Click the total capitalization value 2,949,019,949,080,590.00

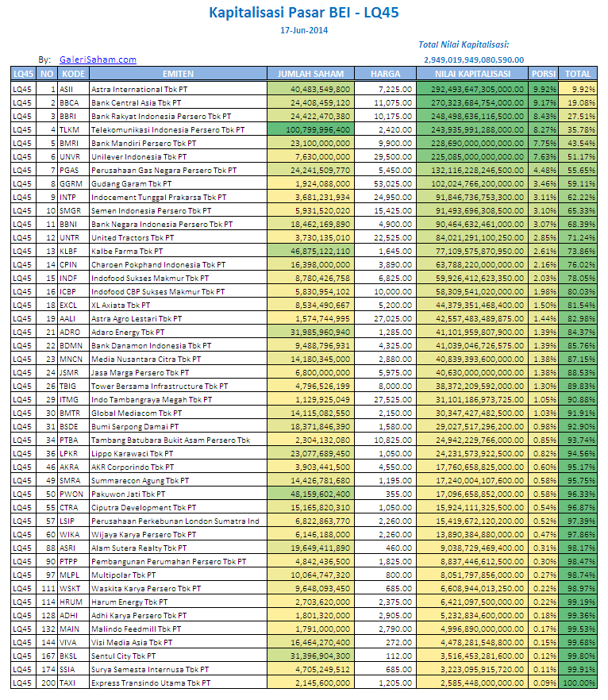tap(474, 60)
